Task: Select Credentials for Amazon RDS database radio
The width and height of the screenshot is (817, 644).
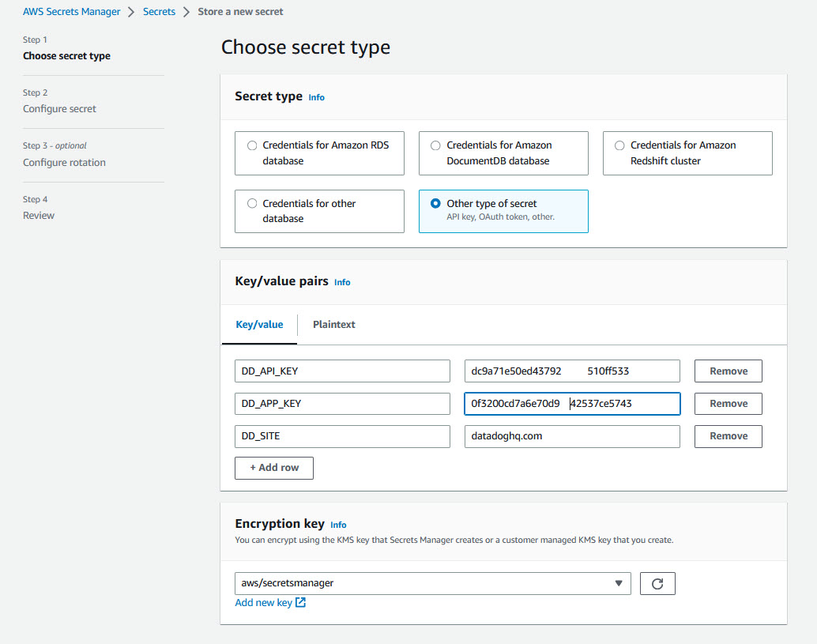Action: 252,145
